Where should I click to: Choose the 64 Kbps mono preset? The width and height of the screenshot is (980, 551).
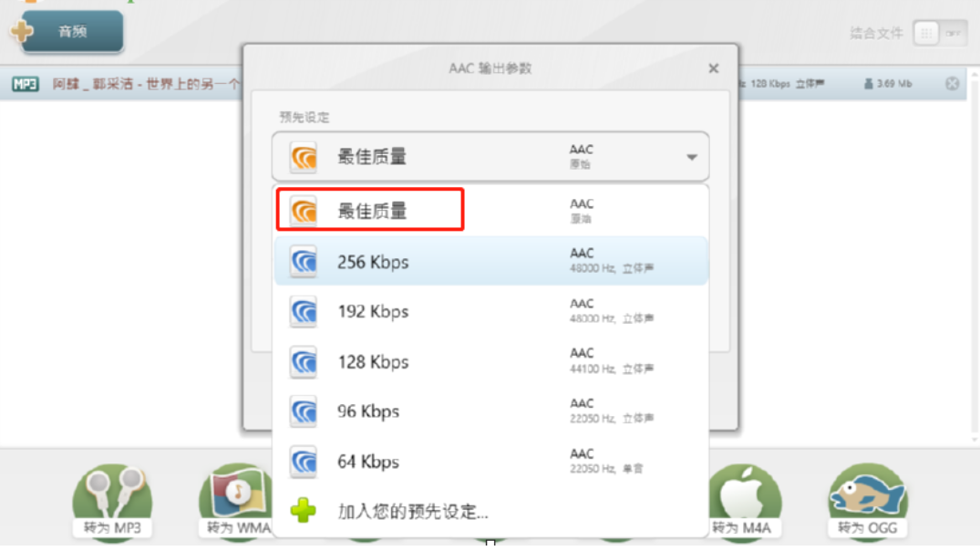491,462
